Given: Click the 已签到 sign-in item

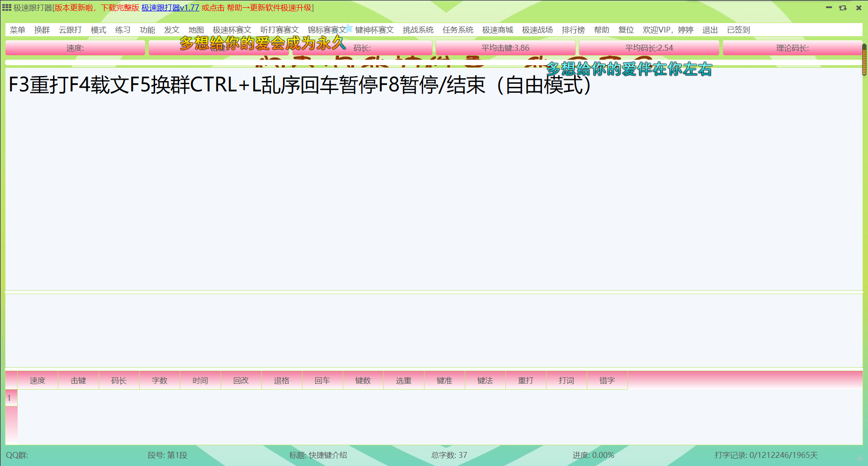Looking at the screenshot, I should (738, 30).
